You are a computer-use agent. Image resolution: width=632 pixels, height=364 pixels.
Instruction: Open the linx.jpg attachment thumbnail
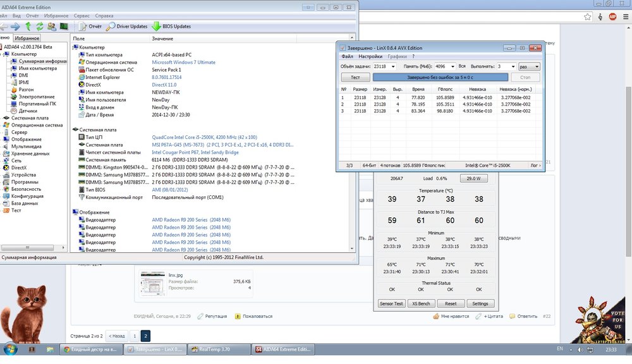click(x=152, y=282)
